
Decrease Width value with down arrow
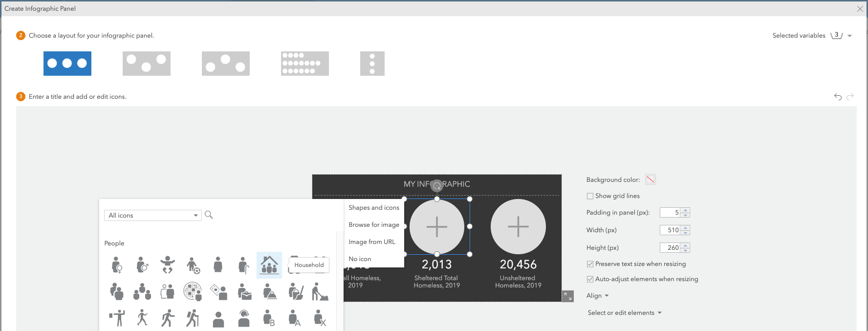(686, 232)
